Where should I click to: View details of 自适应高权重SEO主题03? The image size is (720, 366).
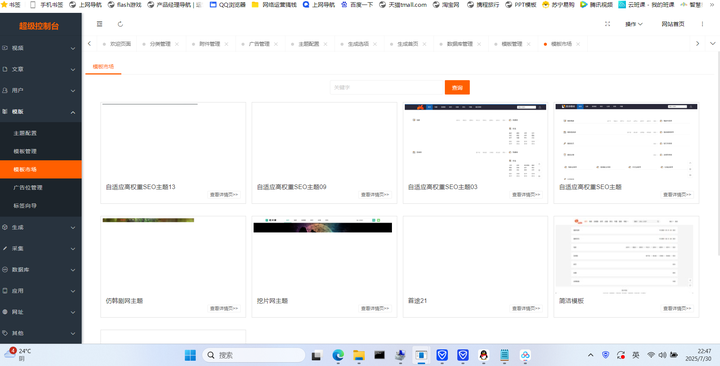point(526,195)
